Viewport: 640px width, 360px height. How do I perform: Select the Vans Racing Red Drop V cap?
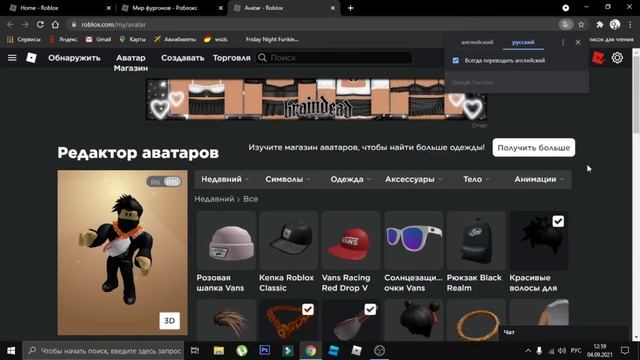(351, 252)
